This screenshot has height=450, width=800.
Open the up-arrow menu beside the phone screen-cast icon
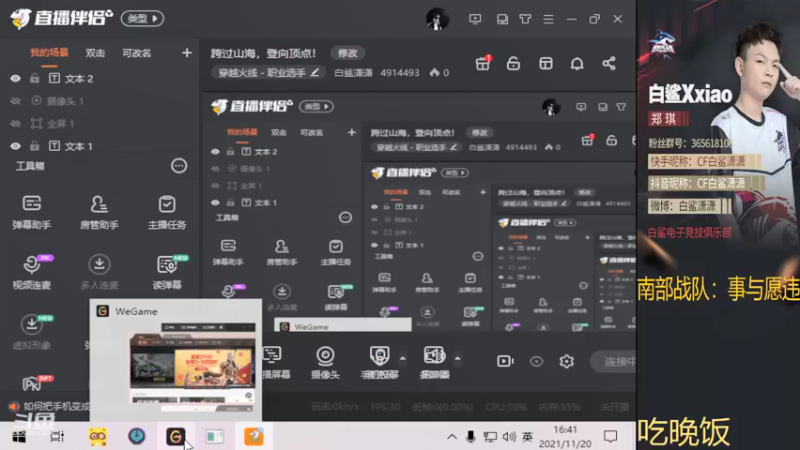click(x=403, y=359)
